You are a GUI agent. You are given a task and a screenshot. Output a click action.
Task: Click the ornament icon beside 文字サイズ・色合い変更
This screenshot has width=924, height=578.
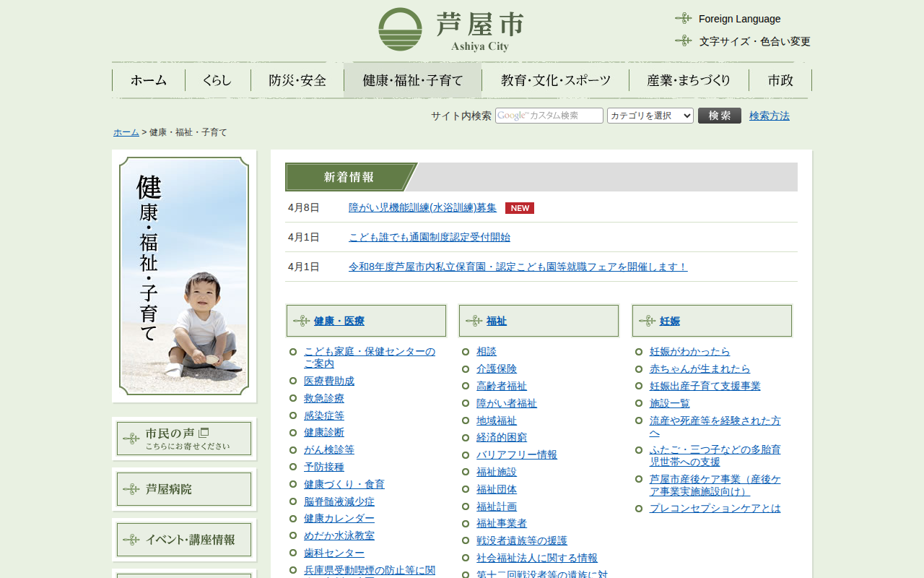pos(683,41)
